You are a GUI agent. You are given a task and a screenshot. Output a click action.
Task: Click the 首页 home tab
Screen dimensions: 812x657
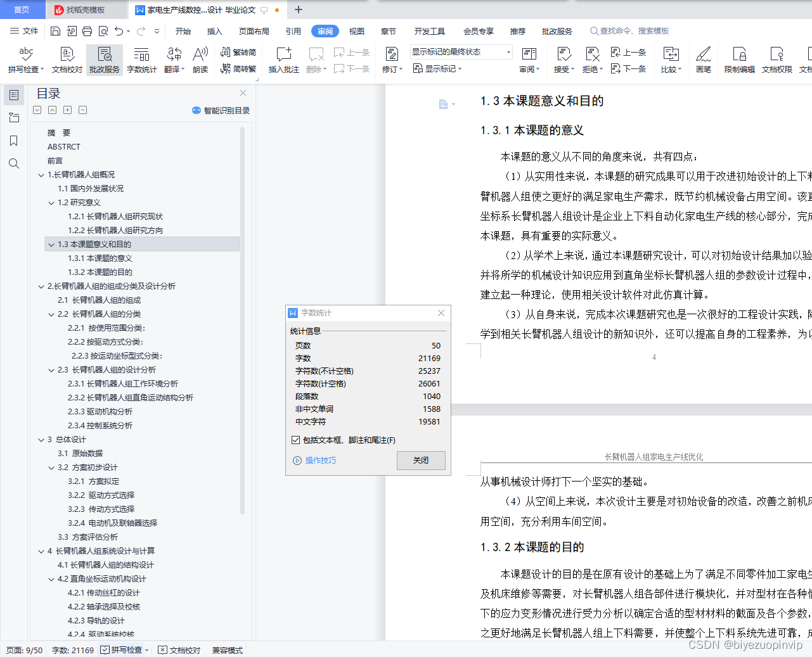pyautogui.click(x=22, y=10)
